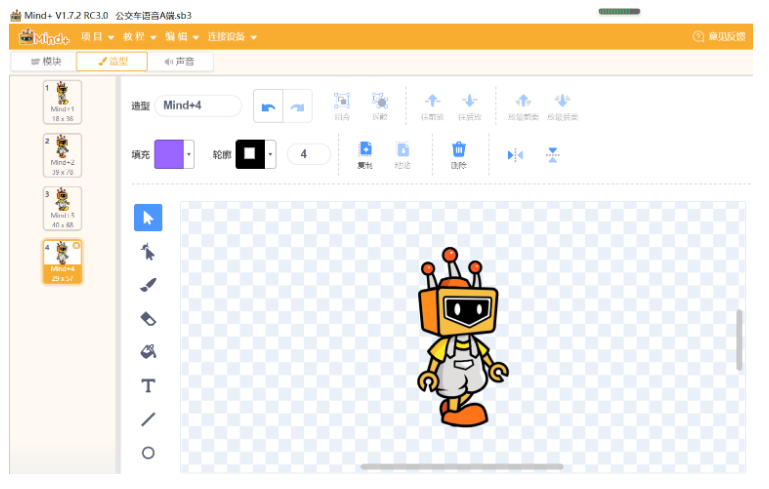Expand the outline color dropdown arrow
Viewport: 769px width, 489px height.
270,154
